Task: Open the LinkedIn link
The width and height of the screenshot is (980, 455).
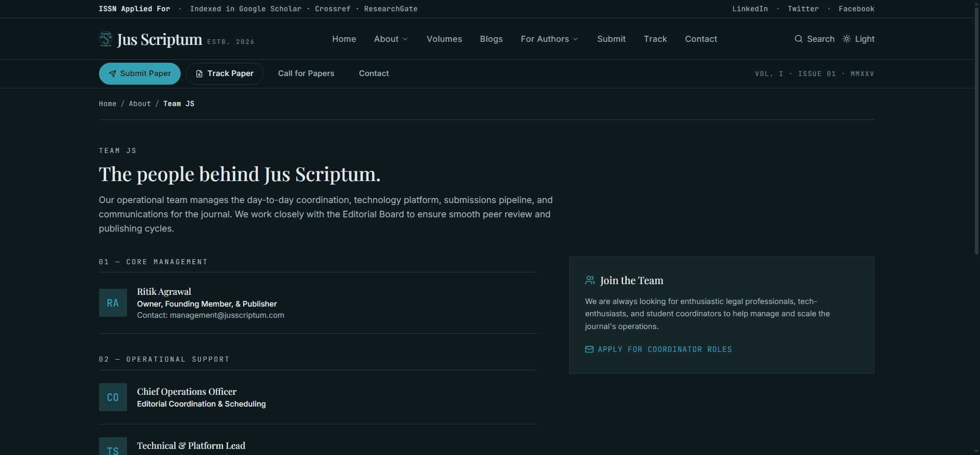Action: tap(750, 9)
